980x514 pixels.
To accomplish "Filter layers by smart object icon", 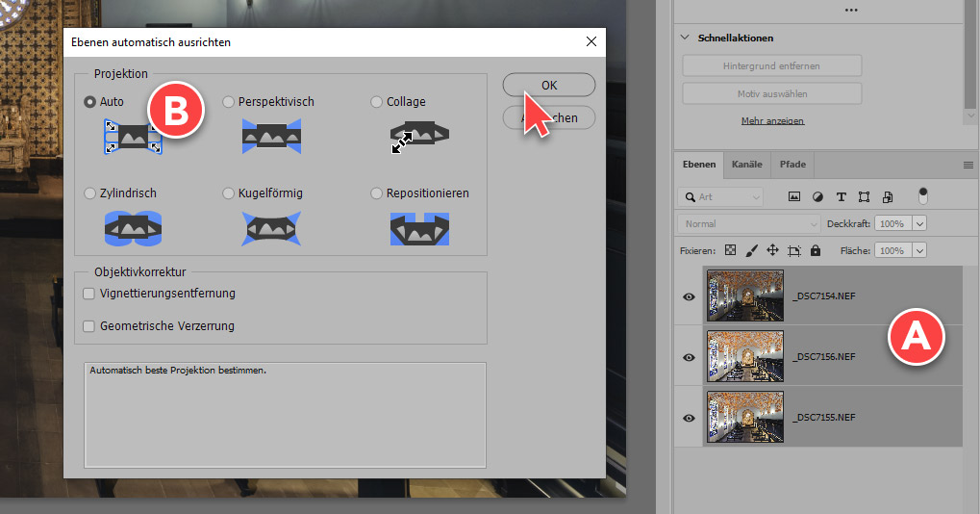I will click(887, 196).
